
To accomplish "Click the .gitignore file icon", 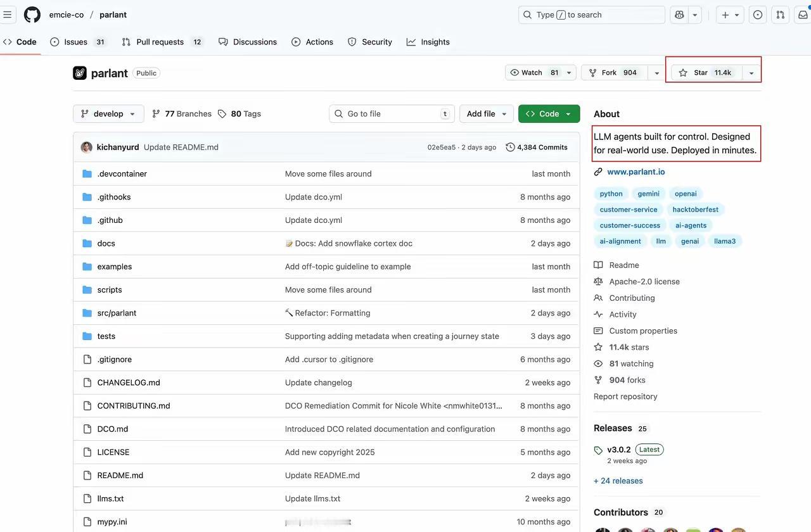I will click(x=87, y=359).
